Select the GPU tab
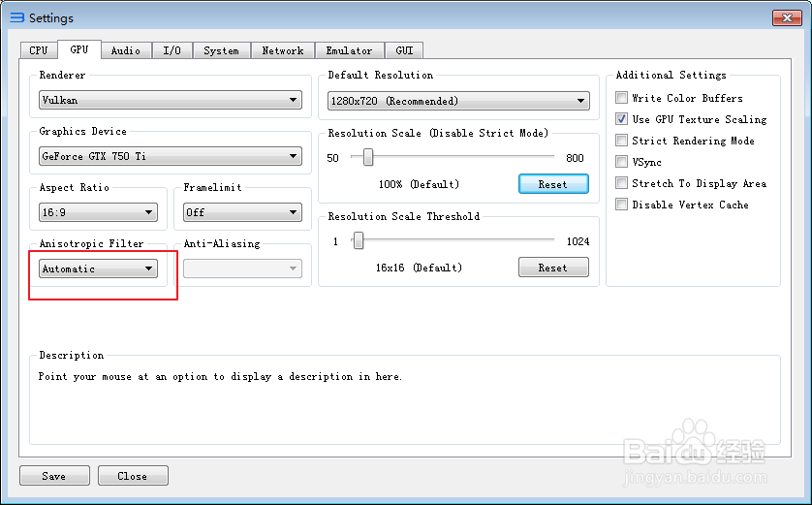Viewport: 812px width, 505px height. [x=79, y=49]
